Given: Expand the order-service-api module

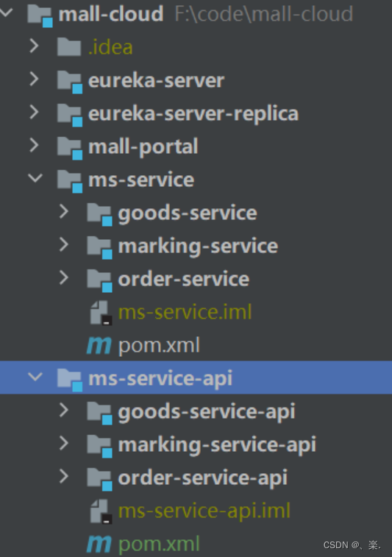Looking at the screenshot, I should (x=64, y=476).
